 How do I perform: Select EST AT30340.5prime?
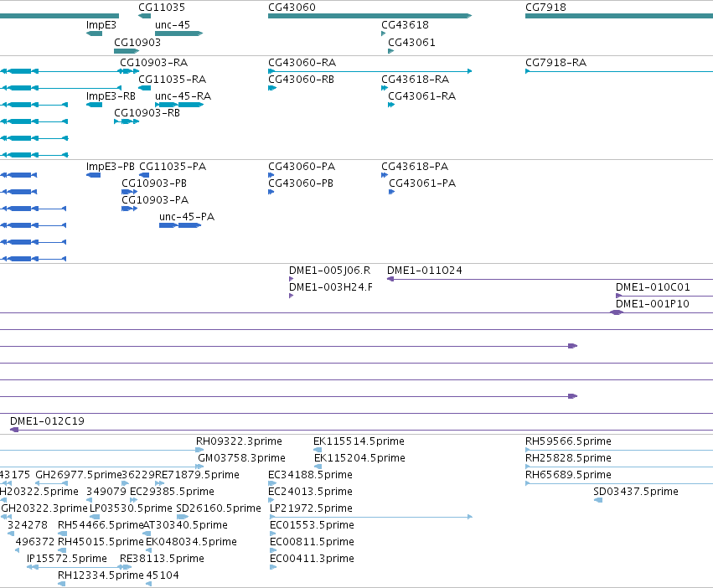pyautogui.click(x=185, y=526)
